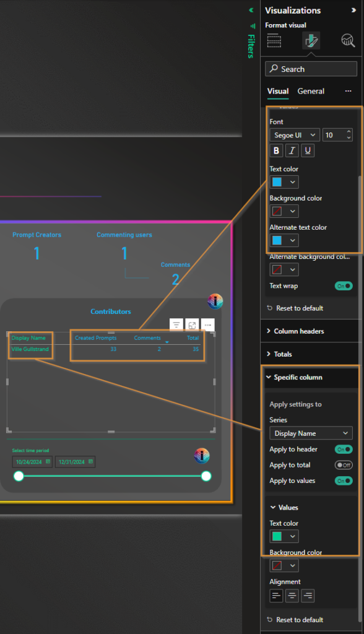Switch to the General tab

[x=311, y=92]
